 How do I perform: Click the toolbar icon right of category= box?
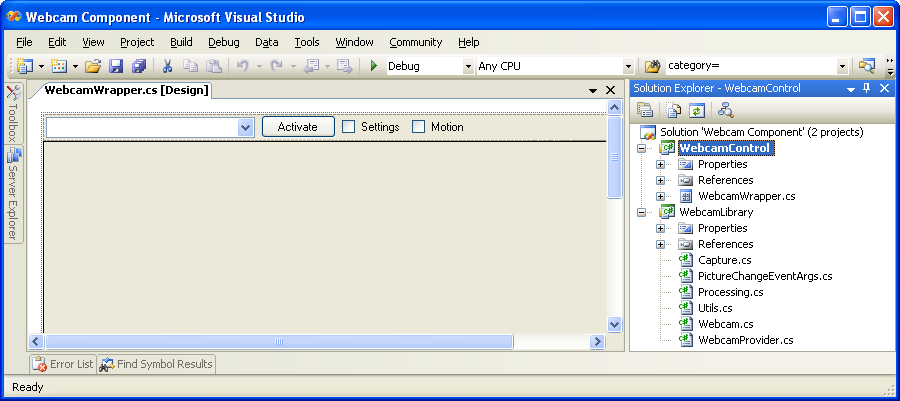tap(866, 67)
